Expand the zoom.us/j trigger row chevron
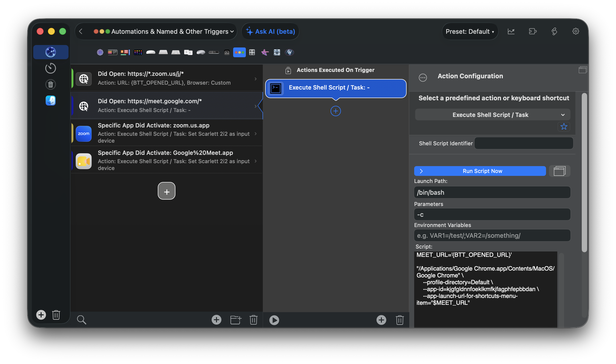Image resolution: width=616 pixels, height=364 pixels. pyautogui.click(x=255, y=79)
